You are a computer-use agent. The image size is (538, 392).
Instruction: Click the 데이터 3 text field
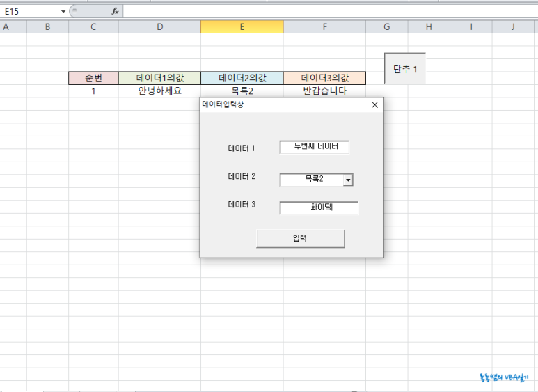tap(319, 207)
